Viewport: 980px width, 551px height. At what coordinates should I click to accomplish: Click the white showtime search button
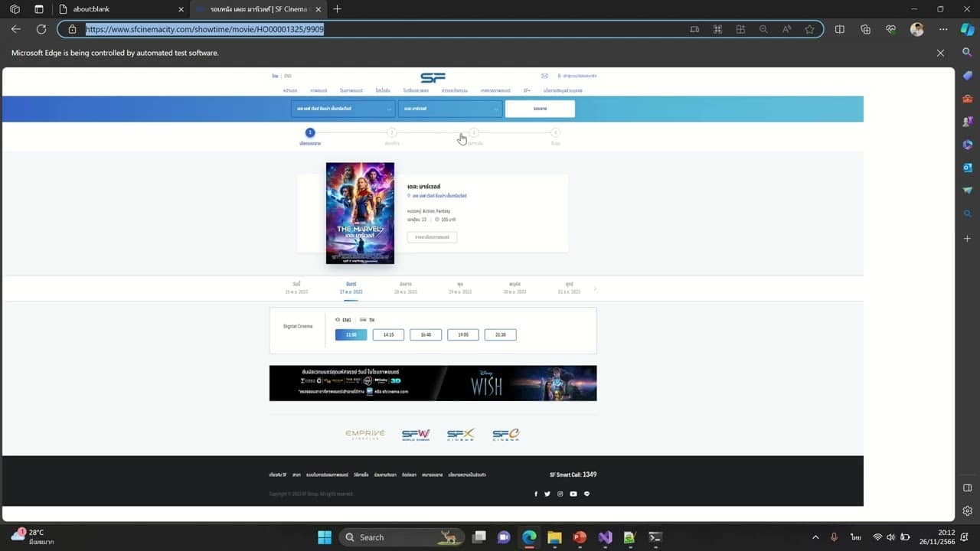tap(540, 109)
